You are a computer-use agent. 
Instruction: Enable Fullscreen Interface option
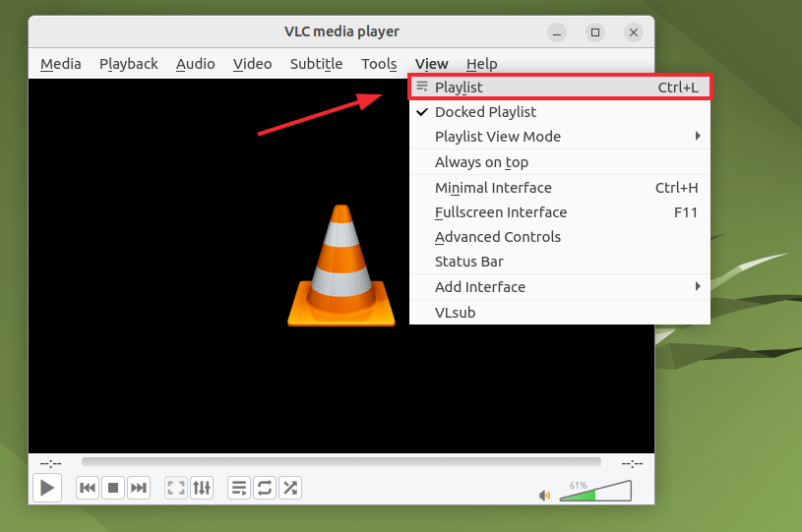pyautogui.click(x=560, y=212)
